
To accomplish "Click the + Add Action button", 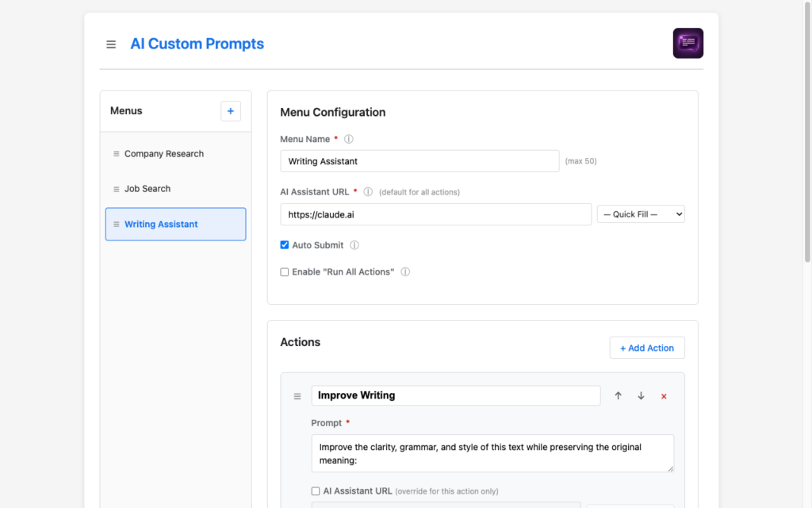I will (x=647, y=348).
